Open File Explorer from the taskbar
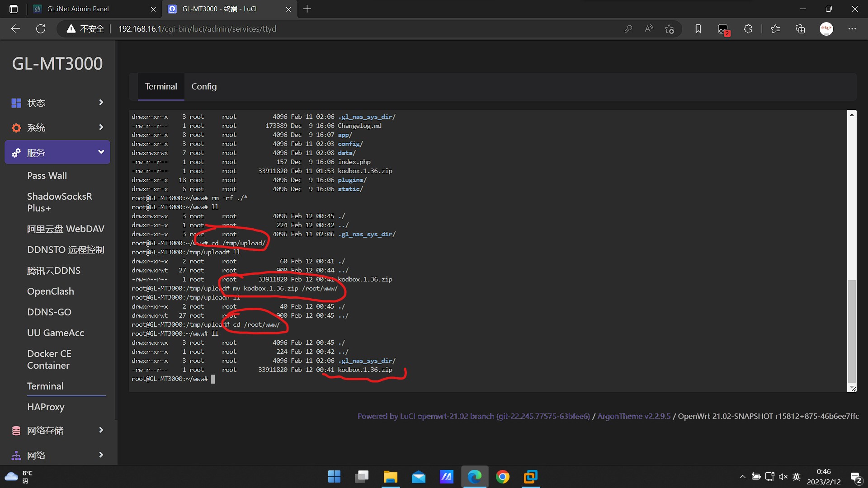 pyautogui.click(x=390, y=477)
